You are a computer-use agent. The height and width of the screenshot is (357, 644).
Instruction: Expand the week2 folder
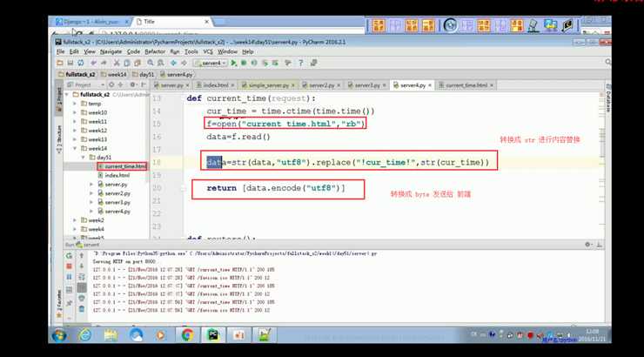75,220
